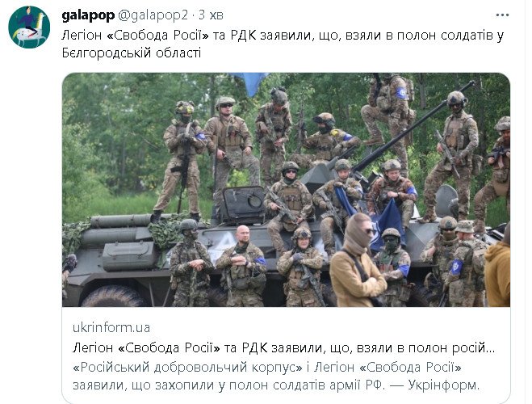The width and height of the screenshot is (532, 404).
Task: Click the tweet text about Бєлгородській області
Action: (x=283, y=44)
